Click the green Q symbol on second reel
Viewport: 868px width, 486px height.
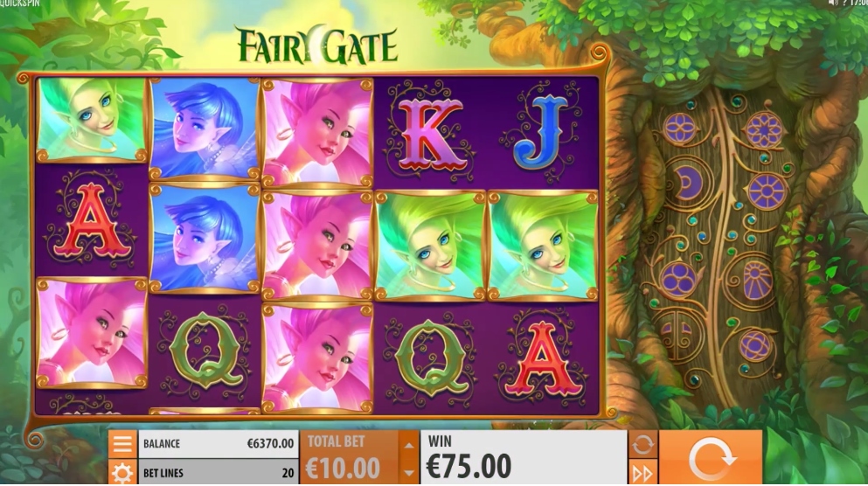coord(205,351)
